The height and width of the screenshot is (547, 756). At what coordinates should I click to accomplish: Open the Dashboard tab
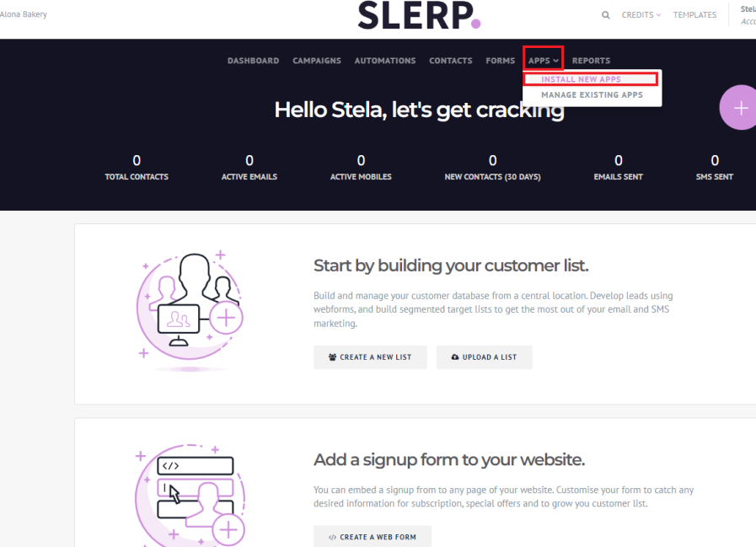coord(253,61)
